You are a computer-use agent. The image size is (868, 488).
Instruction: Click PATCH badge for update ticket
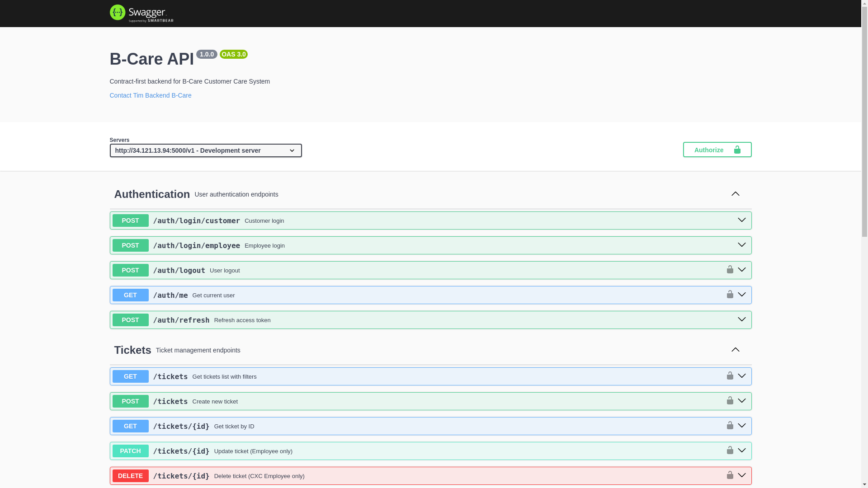click(x=130, y=451)
